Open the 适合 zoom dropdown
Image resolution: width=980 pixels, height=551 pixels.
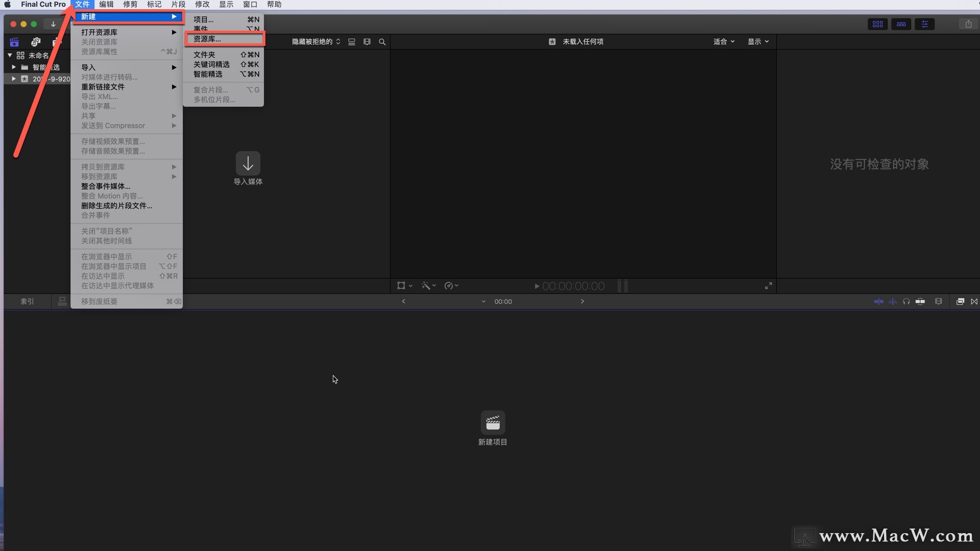coord(723,42)
